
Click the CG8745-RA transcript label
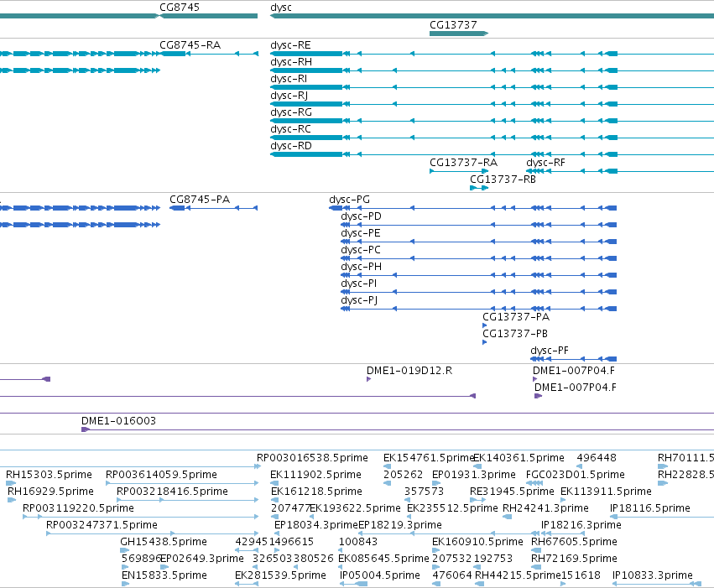(190, 45)
